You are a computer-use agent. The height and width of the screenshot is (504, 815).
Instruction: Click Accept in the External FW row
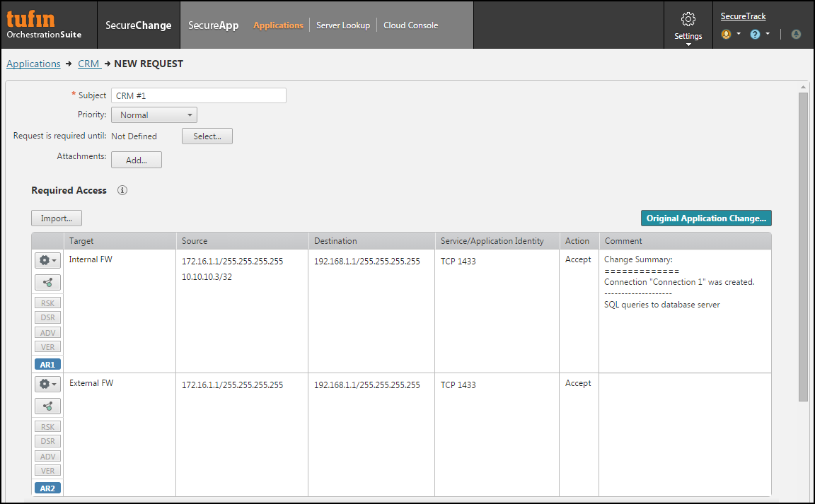click(x=578, y=383)
